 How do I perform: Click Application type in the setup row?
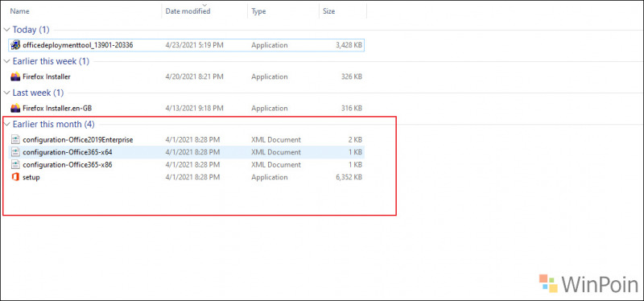pos(270,177)
